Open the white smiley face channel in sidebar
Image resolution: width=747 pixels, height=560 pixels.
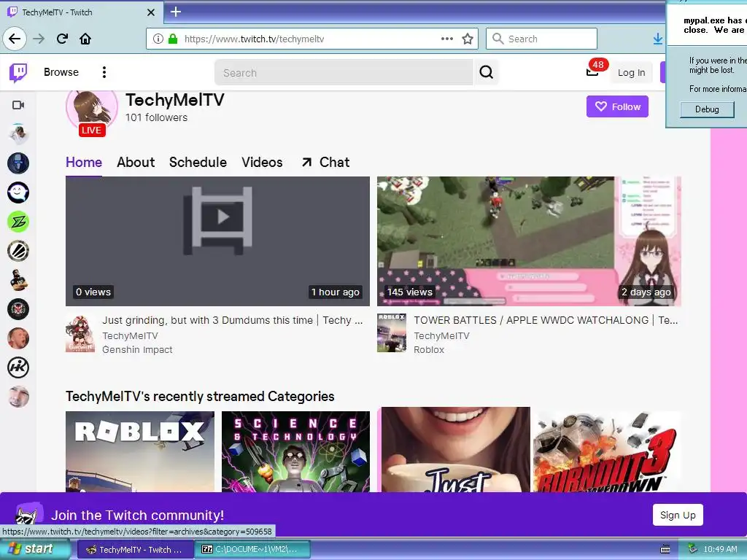coord(18,192)
